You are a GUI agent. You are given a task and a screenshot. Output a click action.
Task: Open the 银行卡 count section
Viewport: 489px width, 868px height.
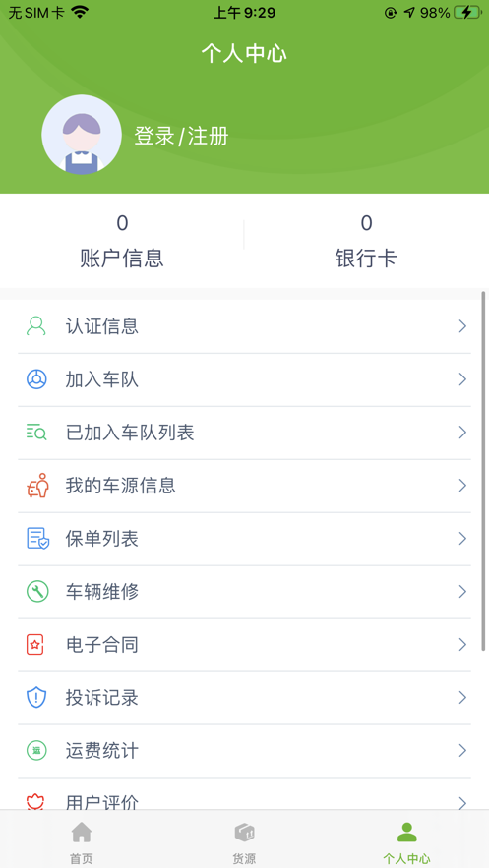tap(366, 240)
